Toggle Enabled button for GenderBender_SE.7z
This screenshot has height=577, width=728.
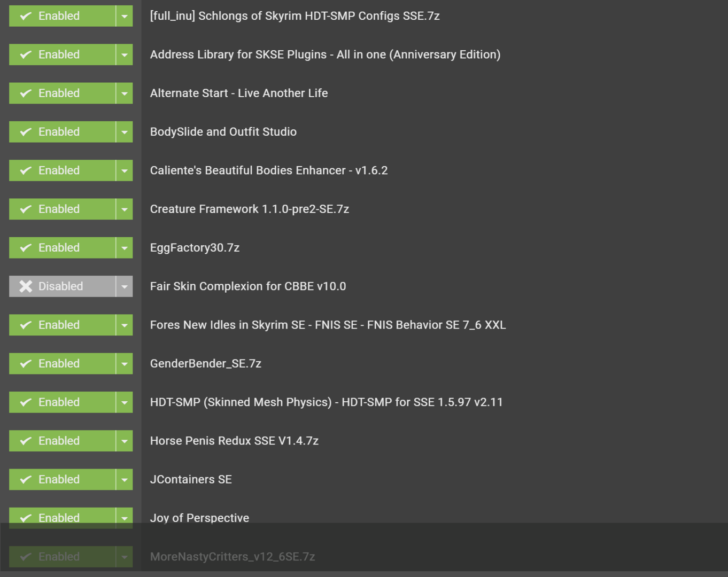pyautogui.click(x=62, y=364)
